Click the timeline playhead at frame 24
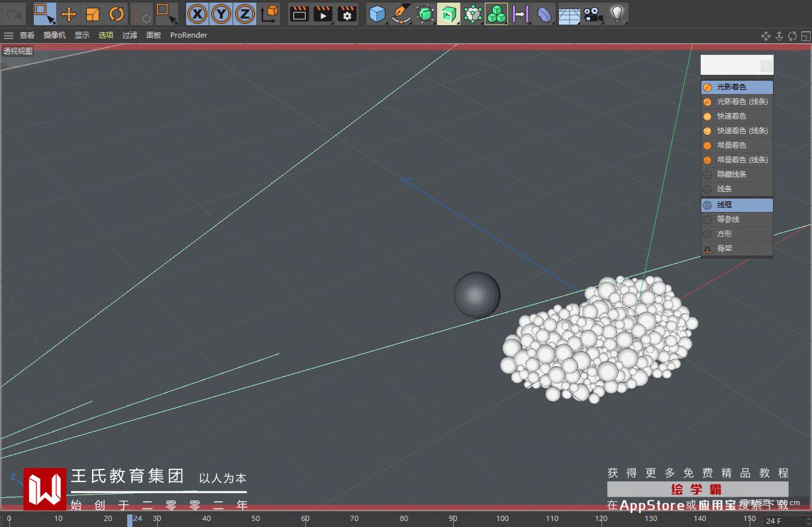The image size is (812, 527). (130, 520)
